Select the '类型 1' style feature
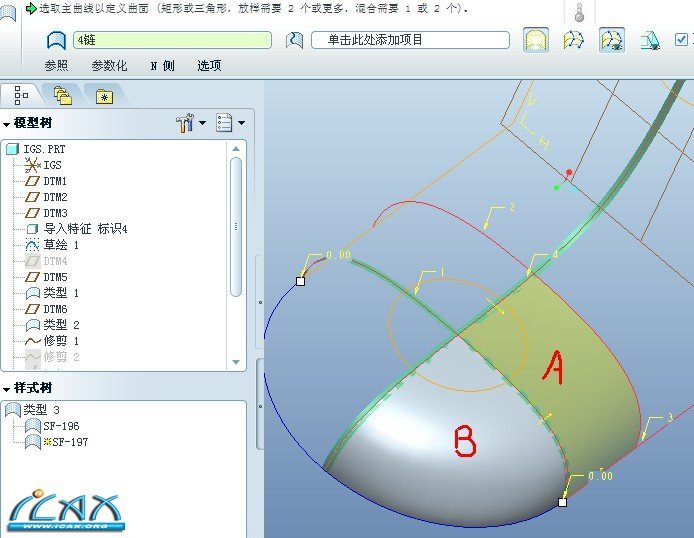This screenshot has width=694, height=538. pyautogui.click(x=52, y=293)
